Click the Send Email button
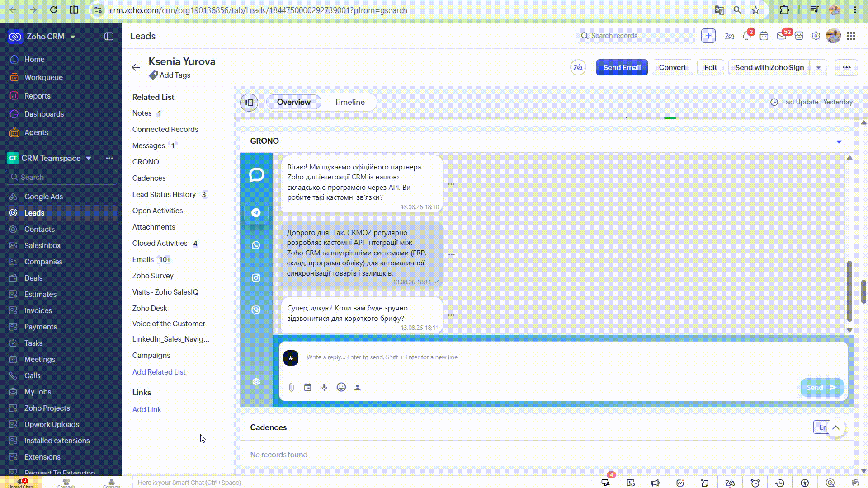The width and height of the screenshot is (868, 488). coord(622,67)
